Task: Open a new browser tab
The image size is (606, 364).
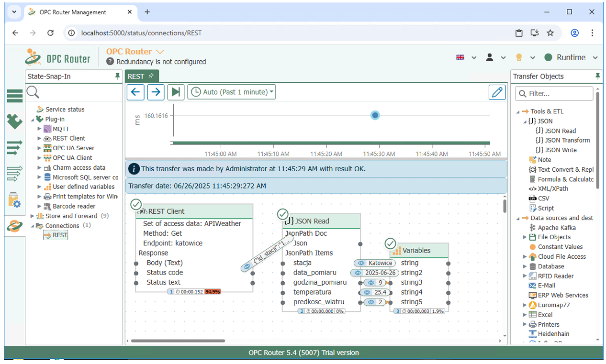Action: point(147,12)
